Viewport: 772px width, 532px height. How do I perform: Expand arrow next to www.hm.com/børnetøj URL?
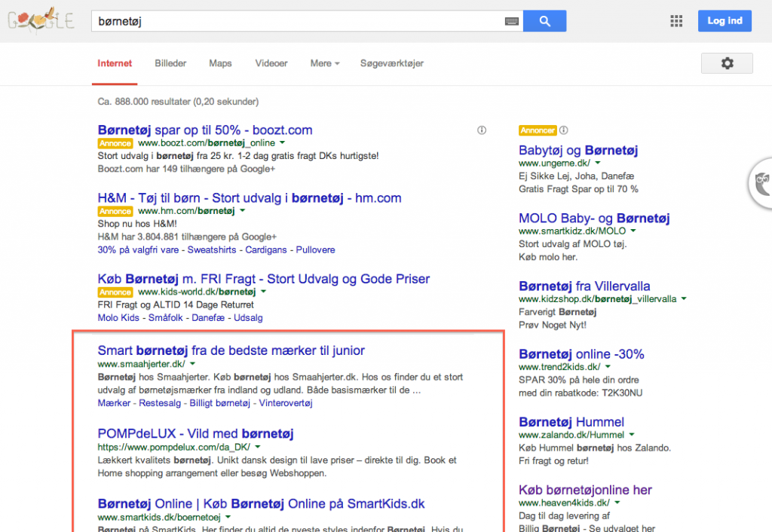click(241, 210)
